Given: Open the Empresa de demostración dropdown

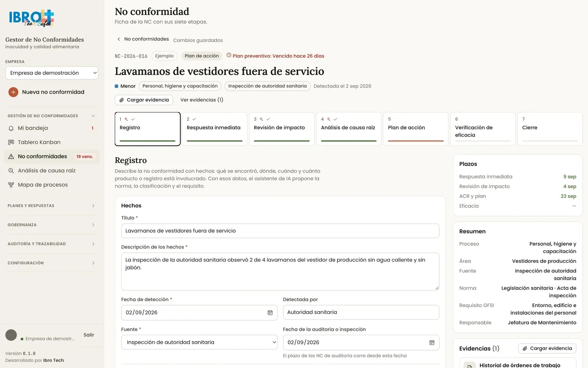Looking at the screenshot, I should (x=52, y=73).
